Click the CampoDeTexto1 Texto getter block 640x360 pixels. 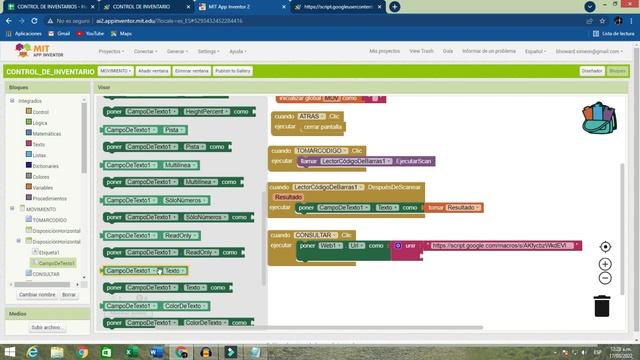pyautogui.click(x=144, y=271)
